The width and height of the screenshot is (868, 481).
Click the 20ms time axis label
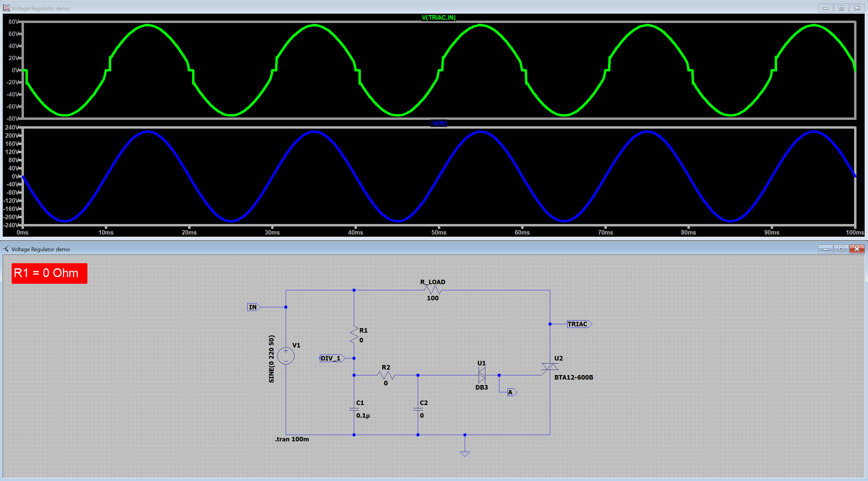coord(189,232)
